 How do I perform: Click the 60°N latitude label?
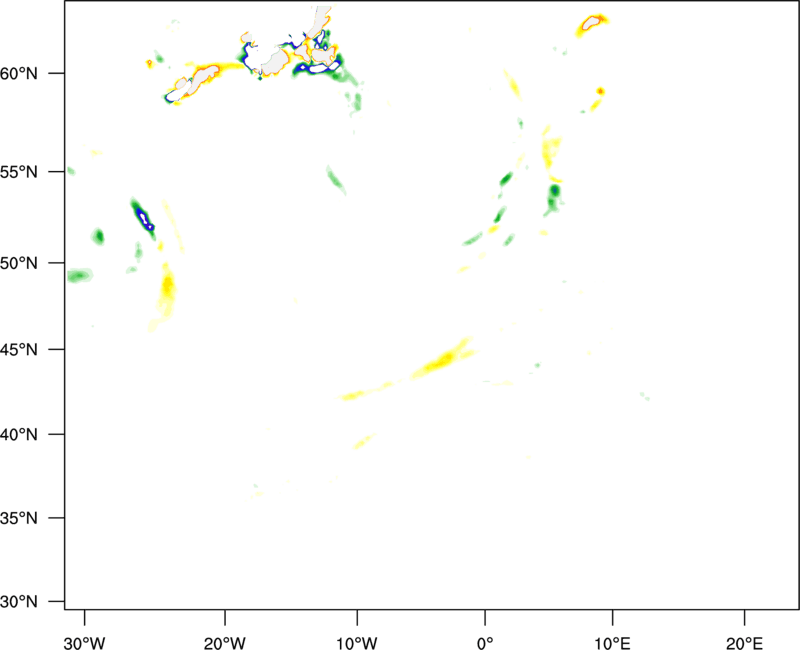tap(19, 73)
